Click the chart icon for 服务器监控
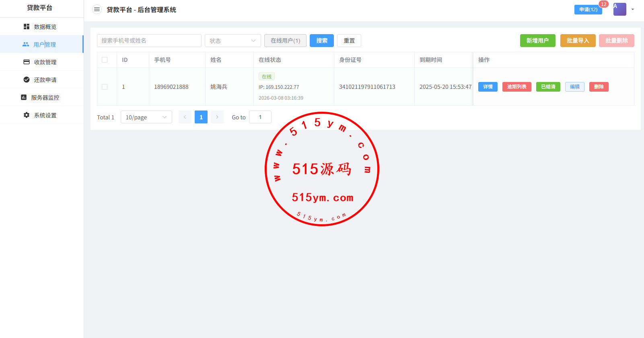Screen dimensions: 644x338 pyautogui.click(x=24, y=97)
